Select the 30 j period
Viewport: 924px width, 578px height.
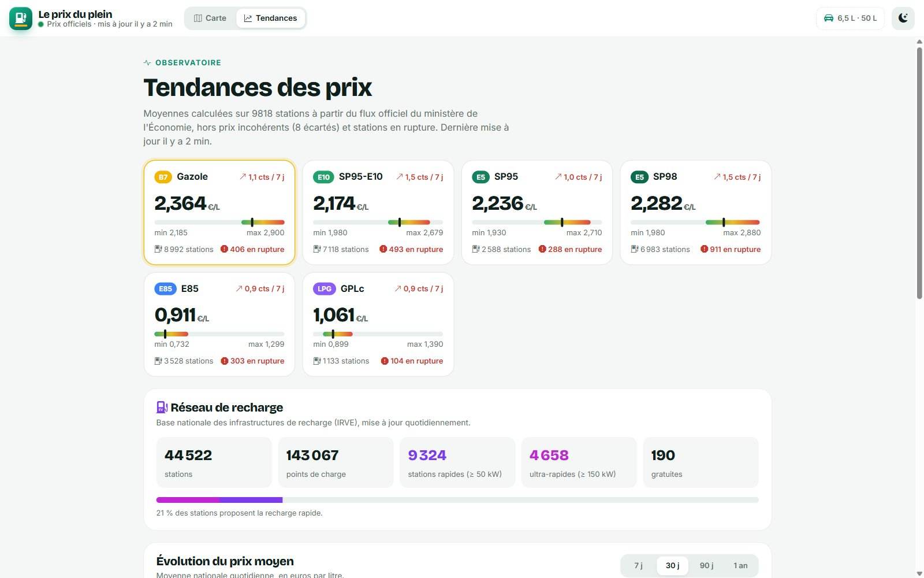(x=672, y=565)
